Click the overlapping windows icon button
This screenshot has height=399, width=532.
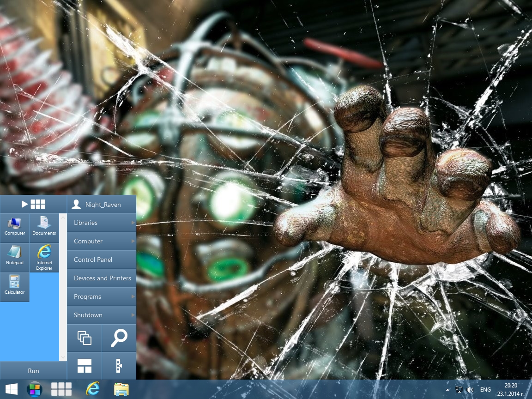coord(85,338)
